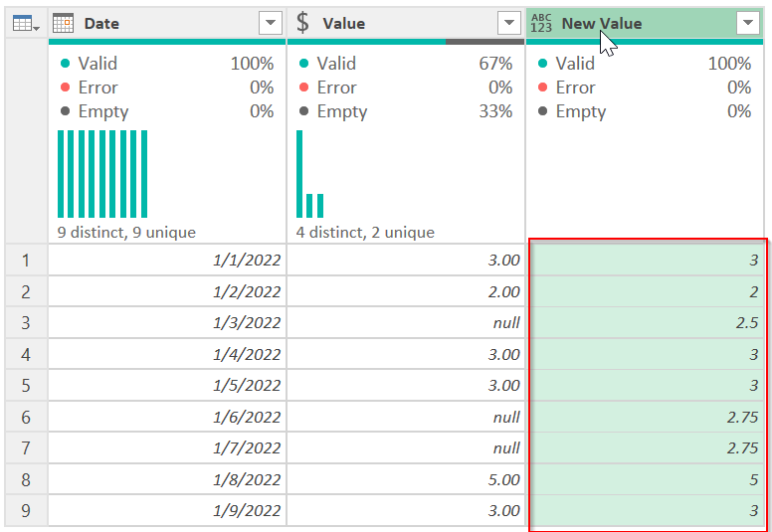Select row number 5
The width and height of the screenshot is (772, 532).
26,386
